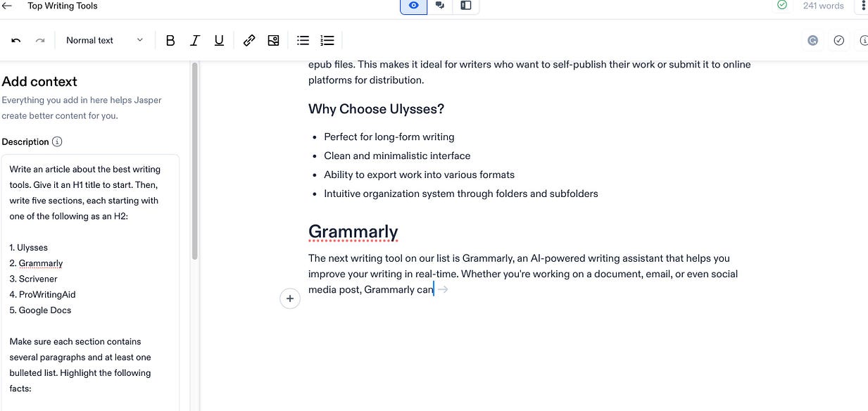Click the 241 words counter
This screenshot has width=868, height=411.
[823, 6]
